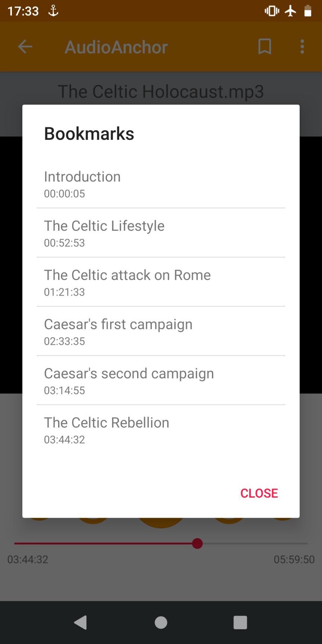Tap the total duration 05:59:50 label

[x=294, y=559]
